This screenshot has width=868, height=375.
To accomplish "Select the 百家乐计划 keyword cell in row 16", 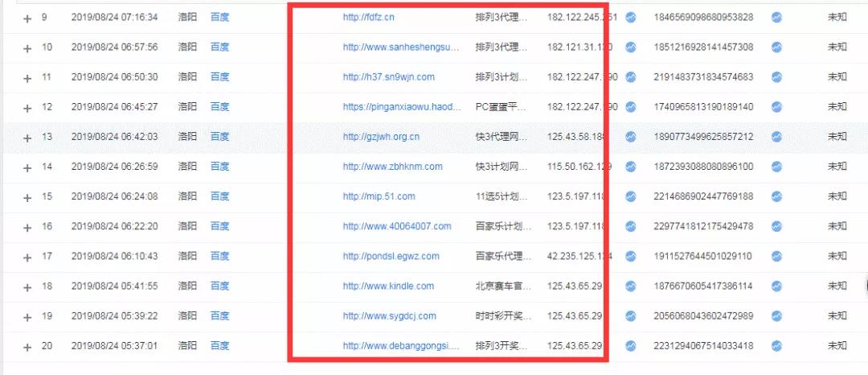I will coord(503,227).
